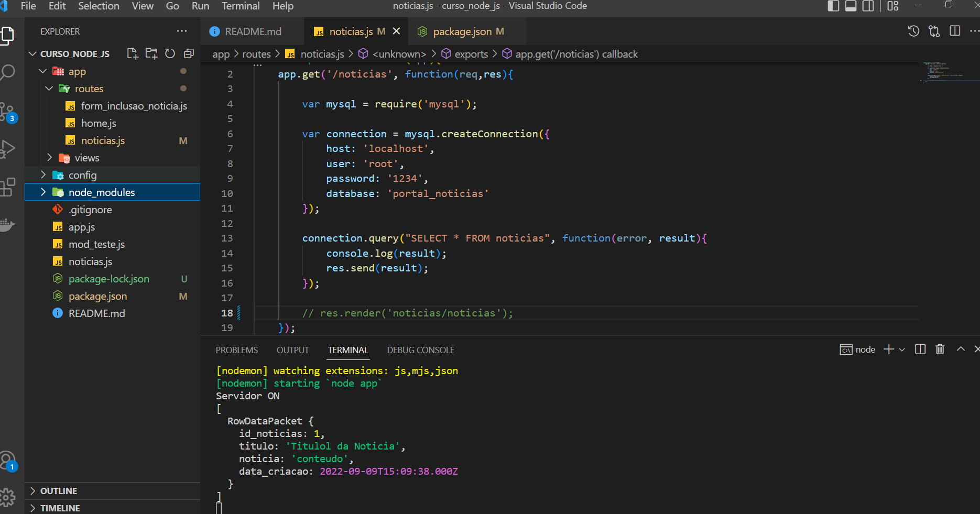
Task: Switch to the README.md editor tab
Action: [x=253, y=31]
